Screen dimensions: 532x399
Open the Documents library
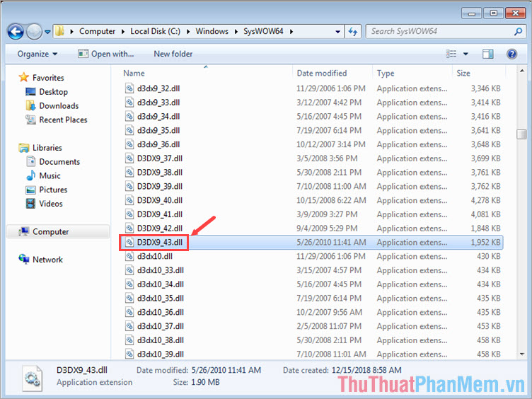pos(53,161)
